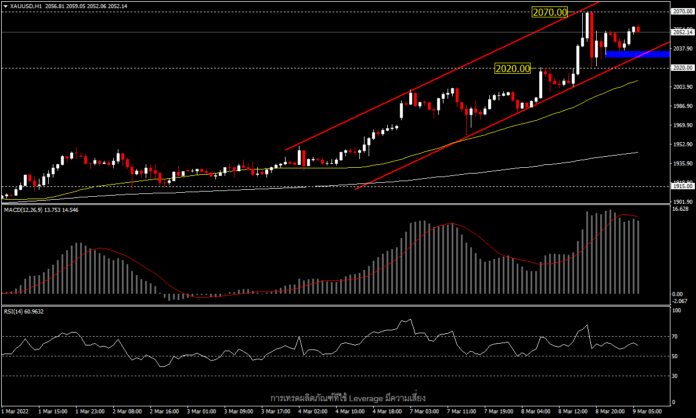Open the dropdown triangle beside XAUUSD,H1

(x=5, y=7)
